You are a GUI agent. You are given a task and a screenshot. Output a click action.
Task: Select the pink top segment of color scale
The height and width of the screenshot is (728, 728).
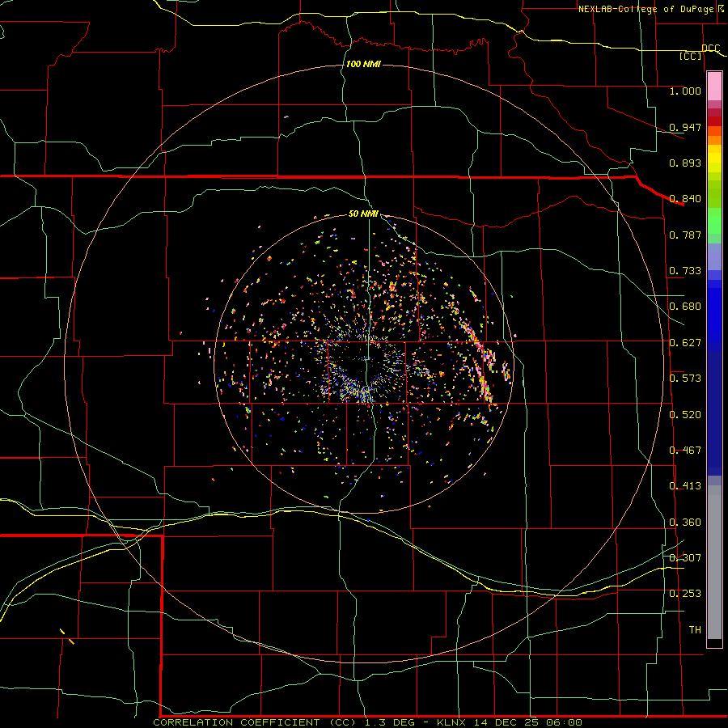point(714,86)
